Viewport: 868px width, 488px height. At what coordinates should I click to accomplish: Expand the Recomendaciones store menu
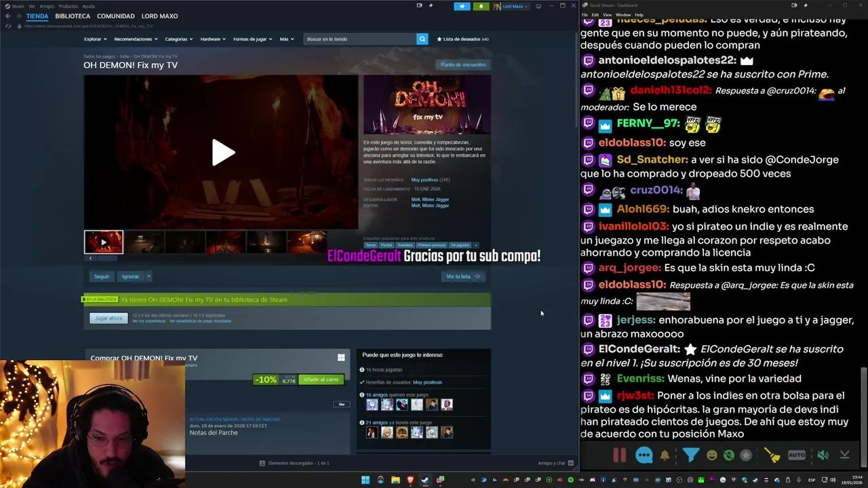[135, 39]
